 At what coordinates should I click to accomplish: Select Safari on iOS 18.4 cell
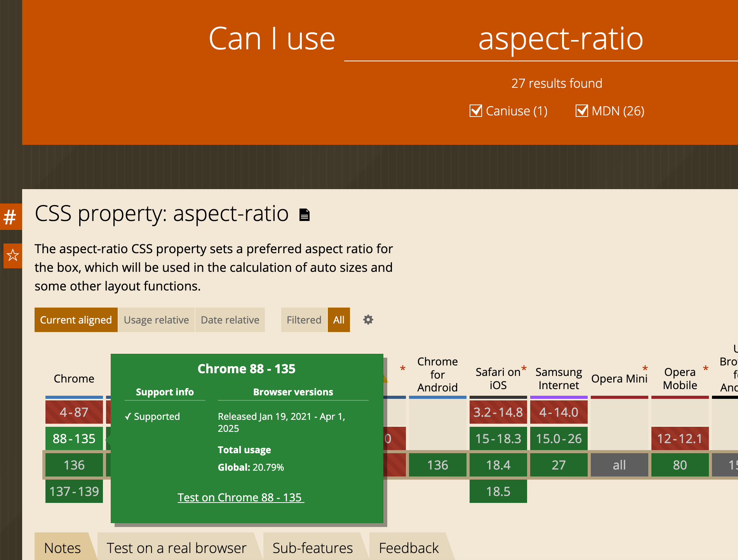[x=498, y=465]
